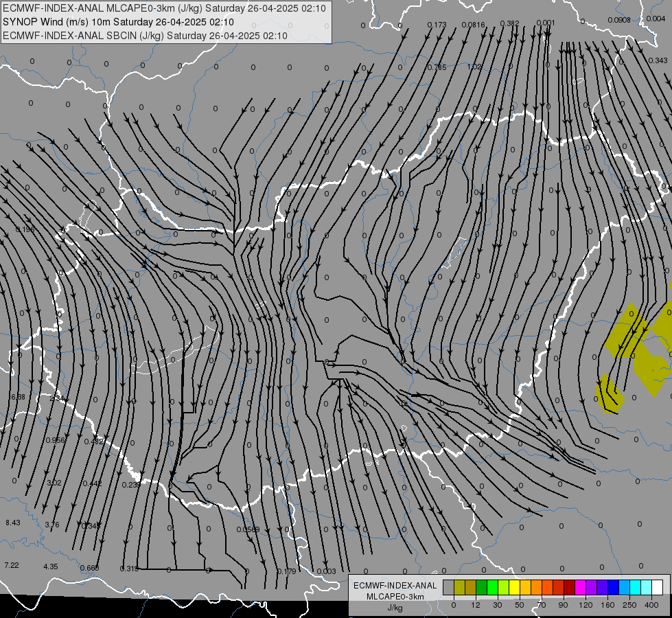The width and height of the screenshot is (672, 618).
Task: Click the grid value '3.02'
Action: point(54,483)
